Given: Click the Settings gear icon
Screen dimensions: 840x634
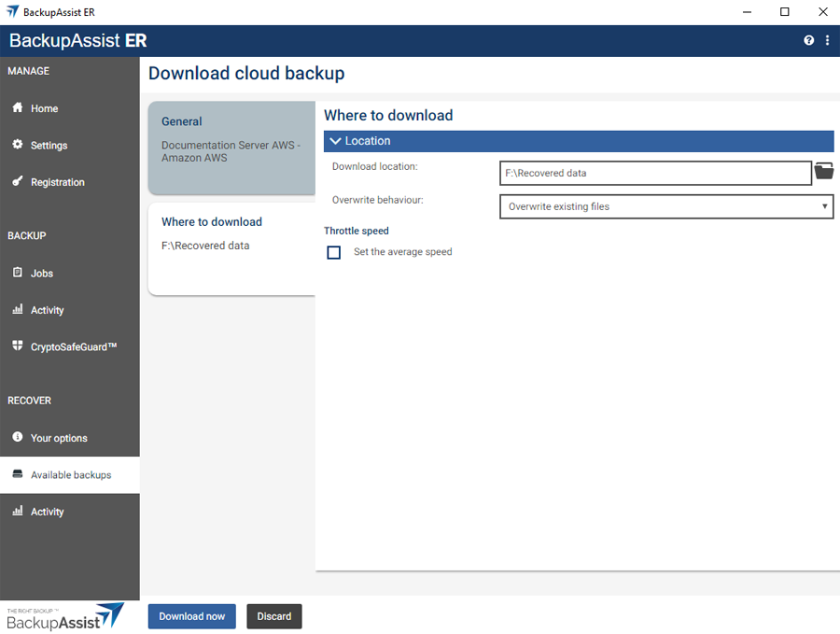Looking at the screenshot, I should click(x=18, y=145).
